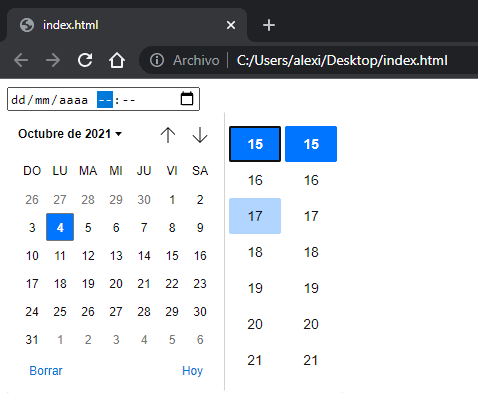Select October 4 highlighted date
The height and width of the screenshot is (402, 478).
(60, 227)
